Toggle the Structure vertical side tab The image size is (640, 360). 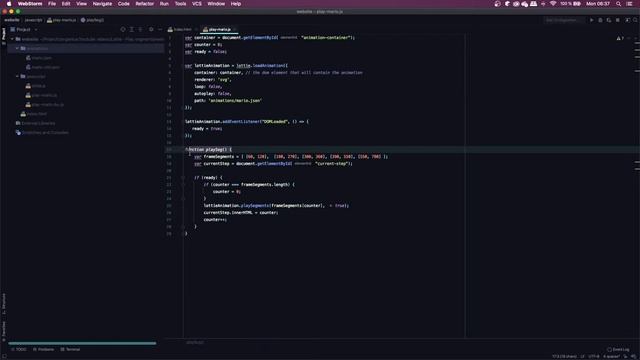coord(4,303)
